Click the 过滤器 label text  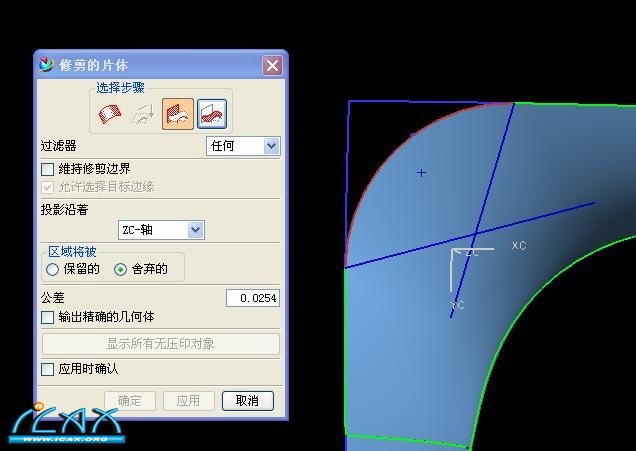tap(58, 146)
